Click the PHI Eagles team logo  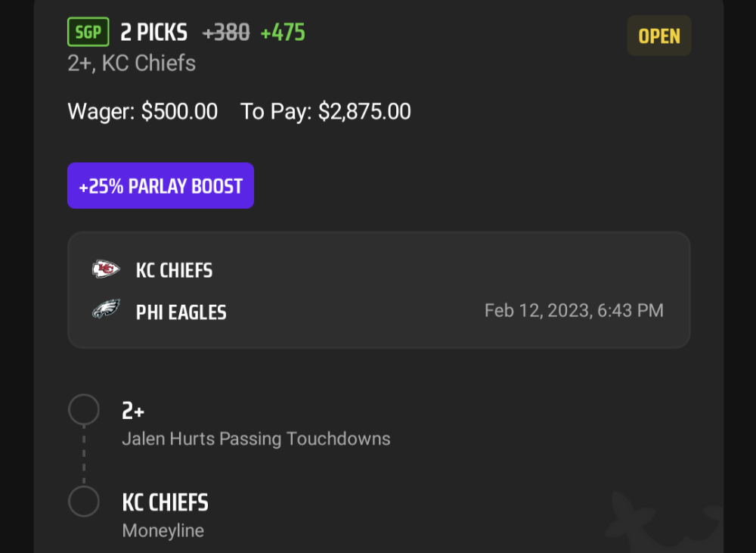click(106, 309)
